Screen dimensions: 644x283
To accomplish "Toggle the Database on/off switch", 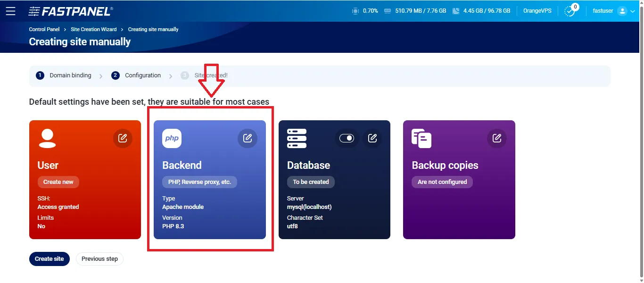I will pyautogui.click(x=347, y=138).
